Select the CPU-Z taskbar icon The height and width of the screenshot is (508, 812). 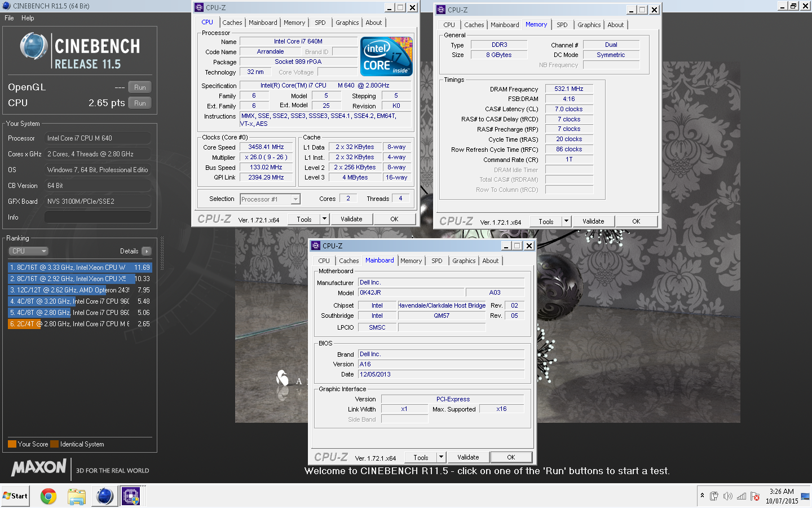131,496
